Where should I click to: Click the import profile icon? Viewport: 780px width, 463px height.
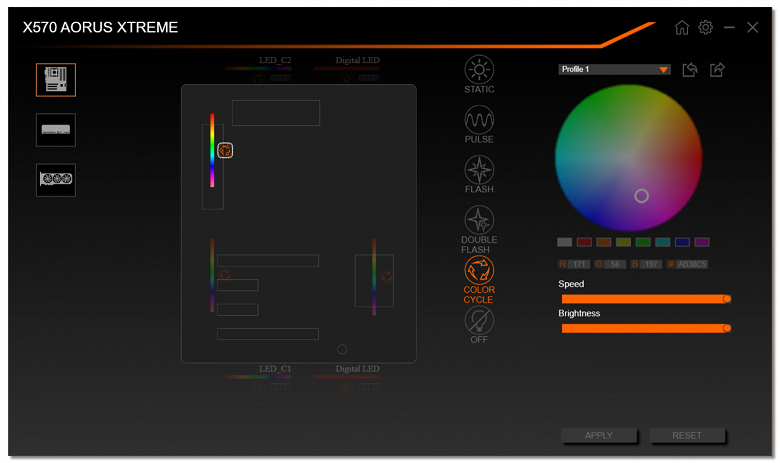tap(689, 70)
